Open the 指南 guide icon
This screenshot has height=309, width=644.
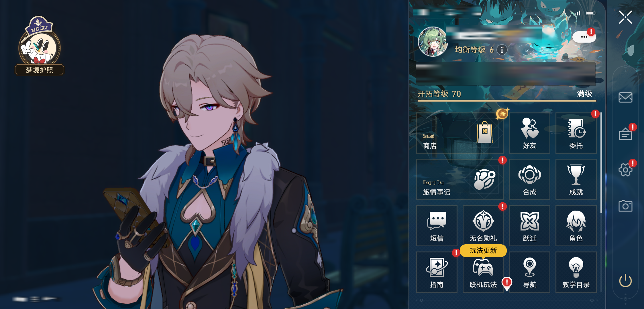click(x=437, y=272)
